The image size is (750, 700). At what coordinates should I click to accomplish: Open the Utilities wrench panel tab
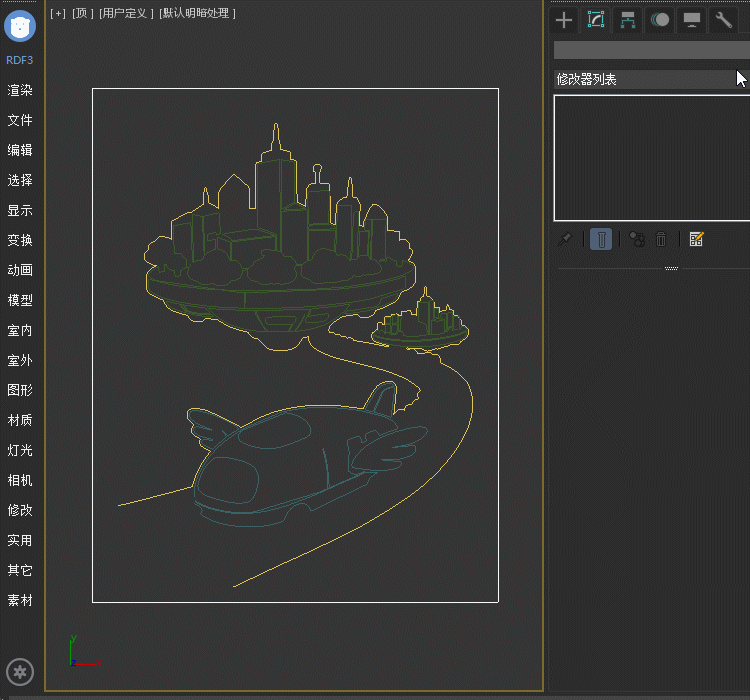pyautogui.click(x=723, y=20)
